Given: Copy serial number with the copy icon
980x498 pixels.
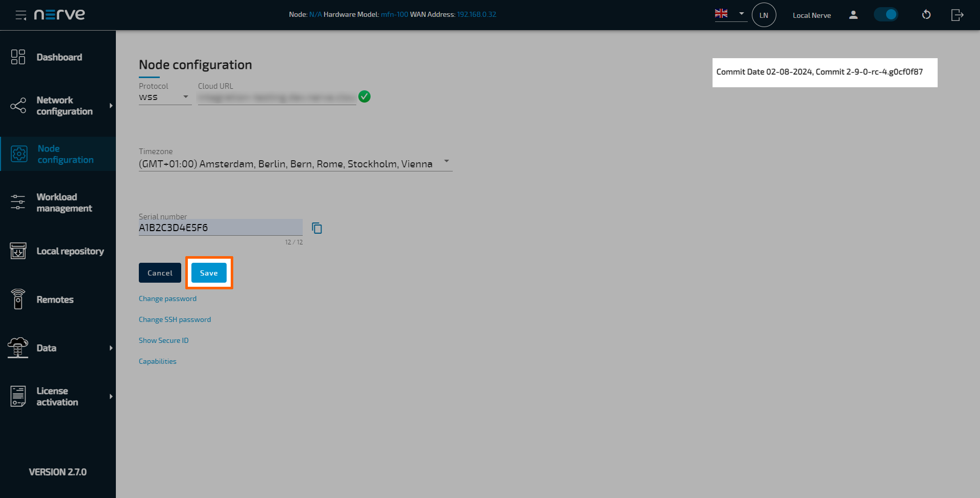Looking at the screenshot, I should 317,228.
